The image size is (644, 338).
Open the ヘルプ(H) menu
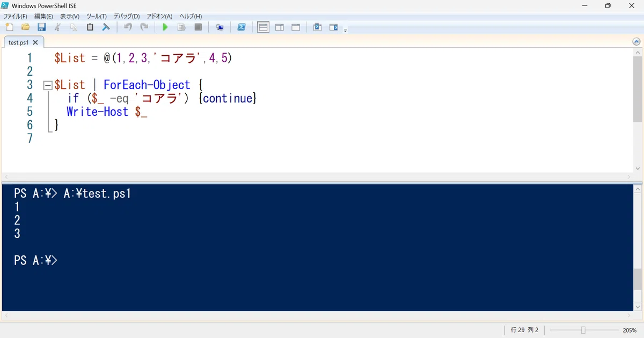(x=191, y=17)
